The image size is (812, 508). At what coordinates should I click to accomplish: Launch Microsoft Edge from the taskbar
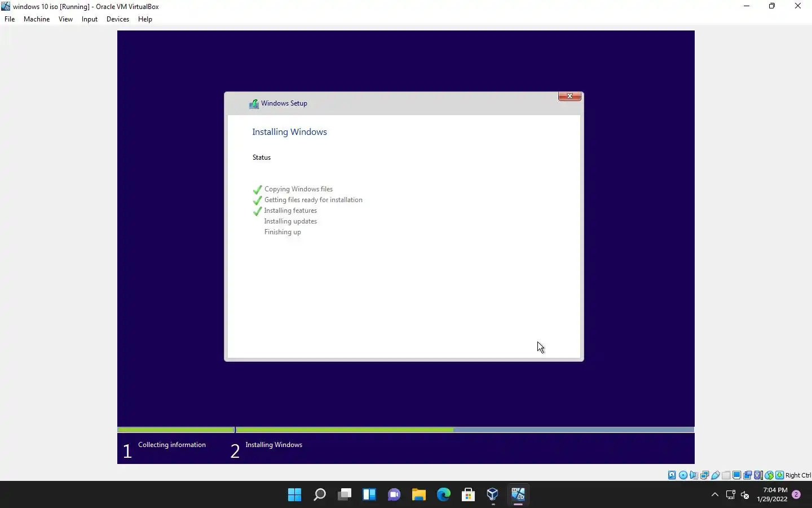(x=443, y=495)
